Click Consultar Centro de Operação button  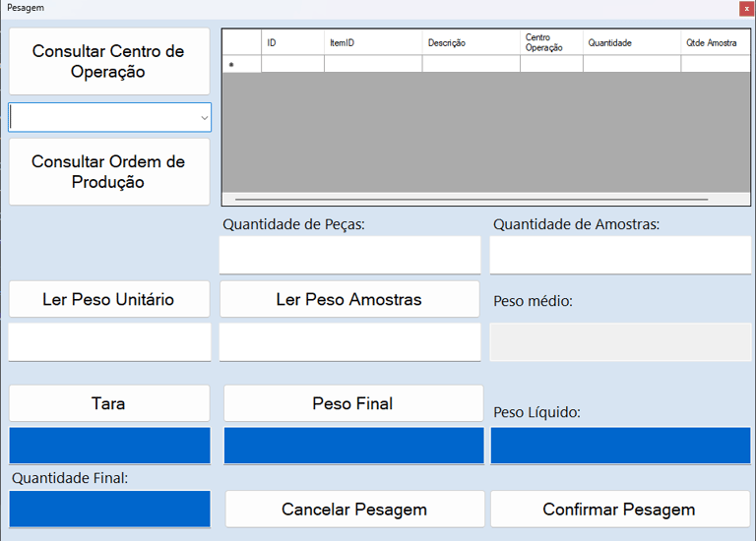pyautogui.click(x=109, y=61)
